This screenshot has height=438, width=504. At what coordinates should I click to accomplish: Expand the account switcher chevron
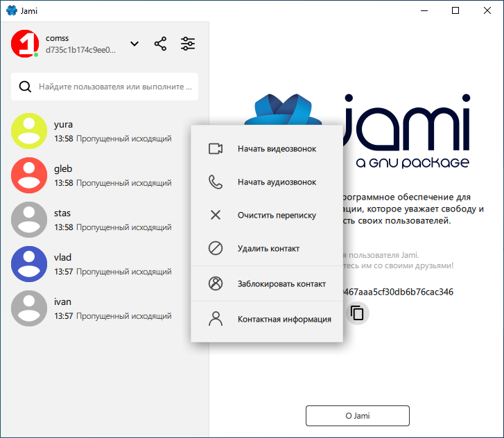134,44
